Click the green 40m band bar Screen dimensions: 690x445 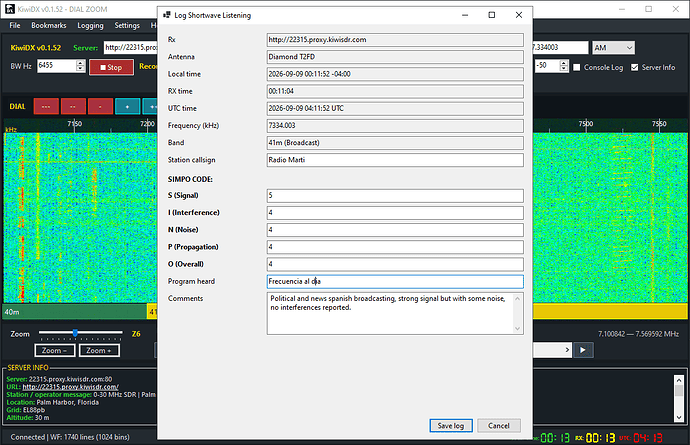click(75, 312)
